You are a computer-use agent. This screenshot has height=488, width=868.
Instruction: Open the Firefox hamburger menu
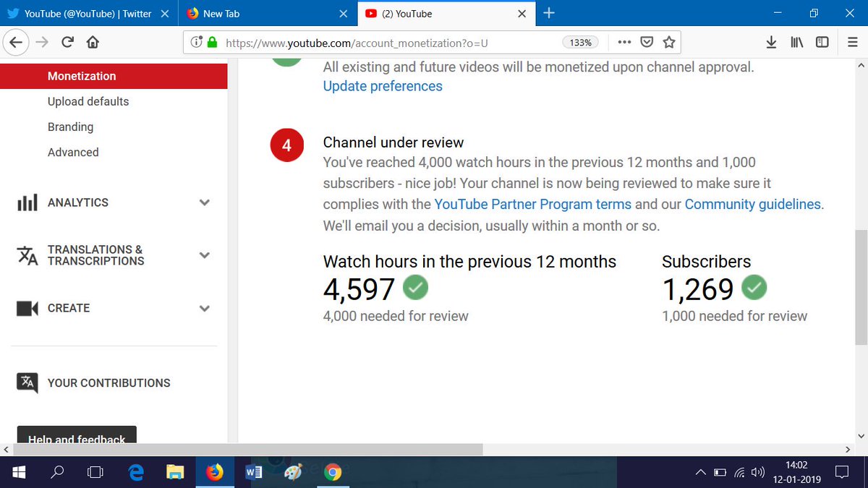point(853,43)
